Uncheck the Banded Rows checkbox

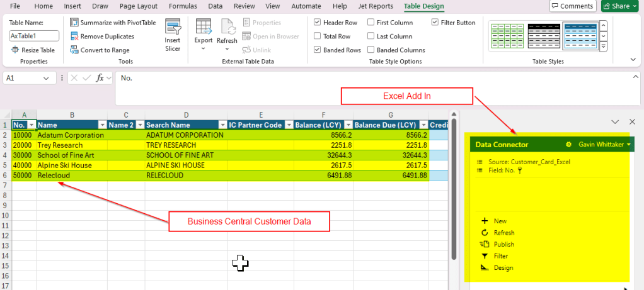318,50
